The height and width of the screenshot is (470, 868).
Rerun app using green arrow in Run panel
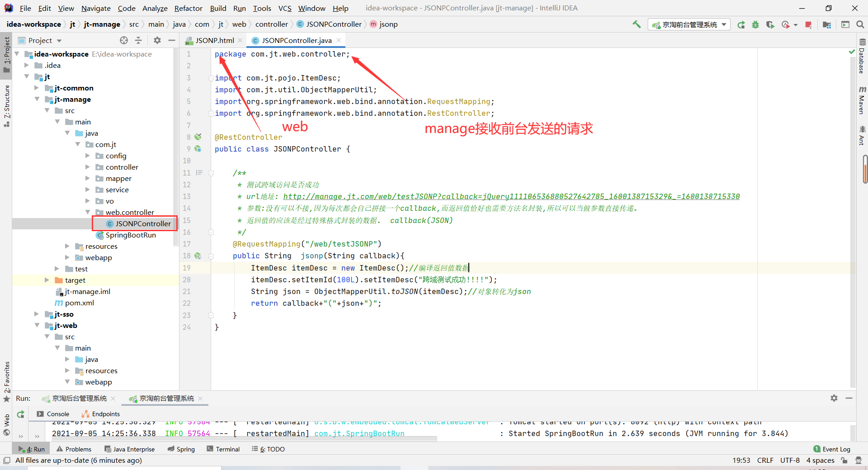20,414
